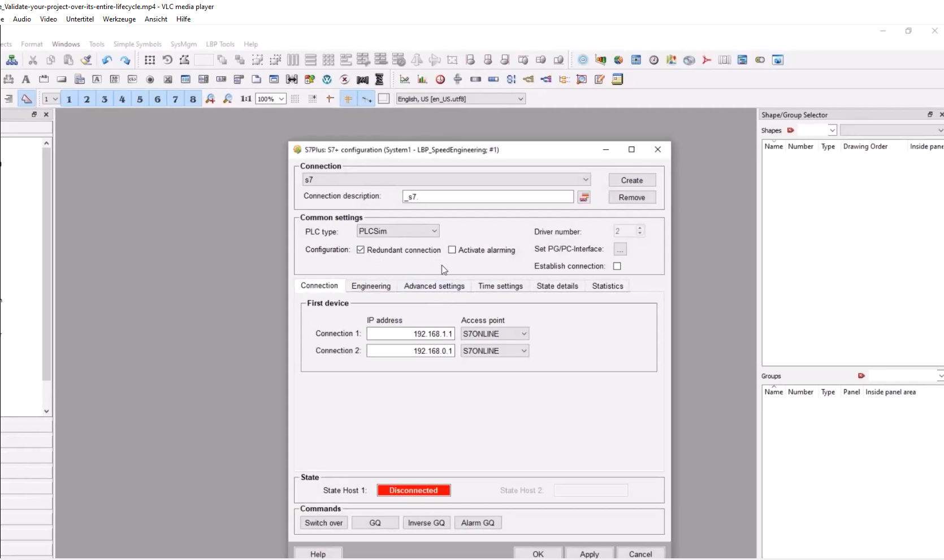Switch to the Engineering tab
Screen dimensions: 944x560
(371, 286)
